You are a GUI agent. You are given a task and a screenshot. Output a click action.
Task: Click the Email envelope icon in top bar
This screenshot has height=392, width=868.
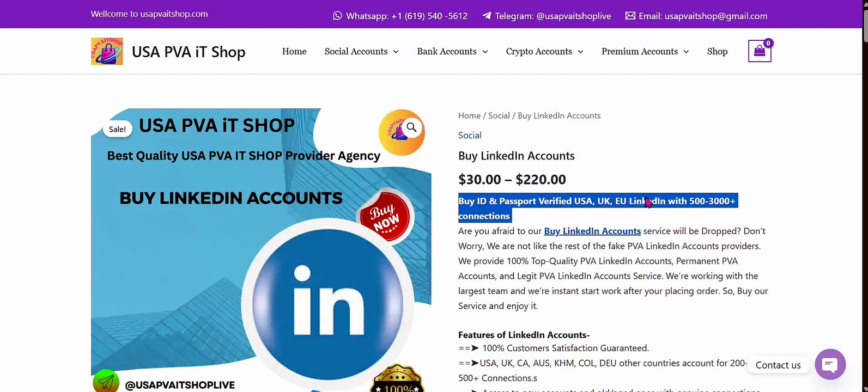click(x=630, y=16)
